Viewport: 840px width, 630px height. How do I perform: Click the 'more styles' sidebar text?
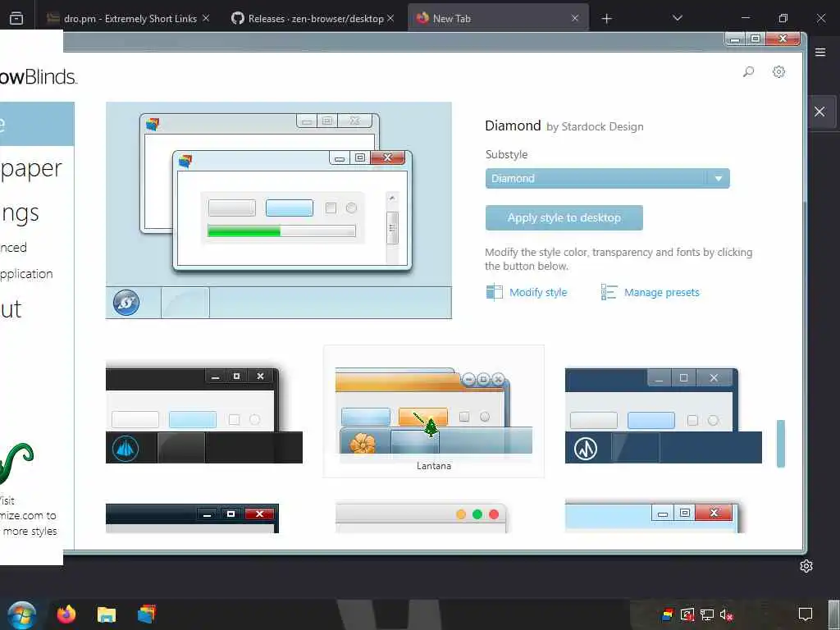tap(30, 531)
